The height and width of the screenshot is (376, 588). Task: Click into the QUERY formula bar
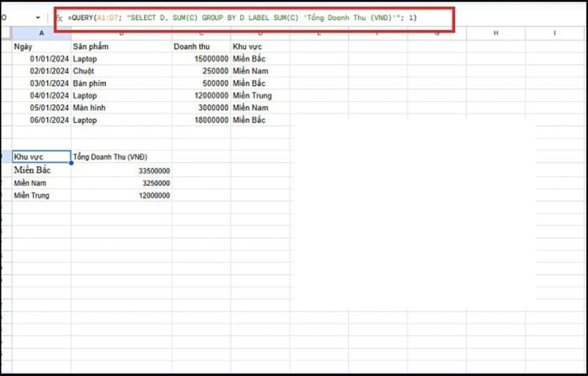coord(243,18)
